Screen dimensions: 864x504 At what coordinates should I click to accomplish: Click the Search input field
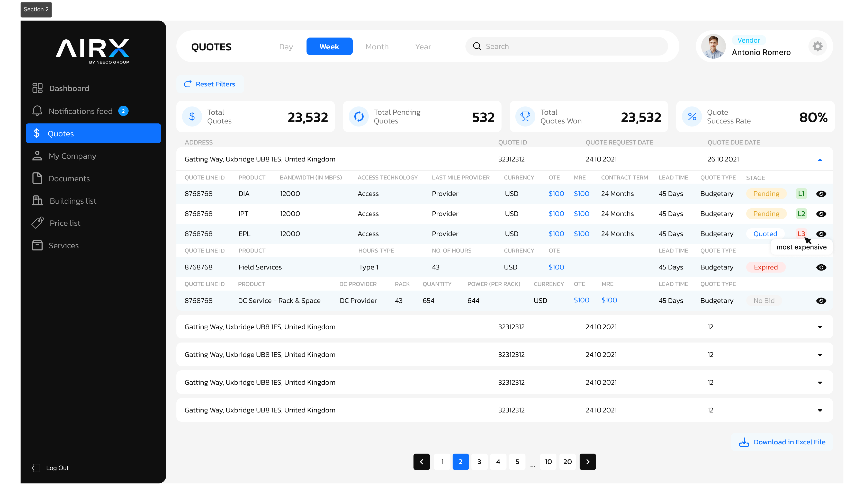coord(566,46)
